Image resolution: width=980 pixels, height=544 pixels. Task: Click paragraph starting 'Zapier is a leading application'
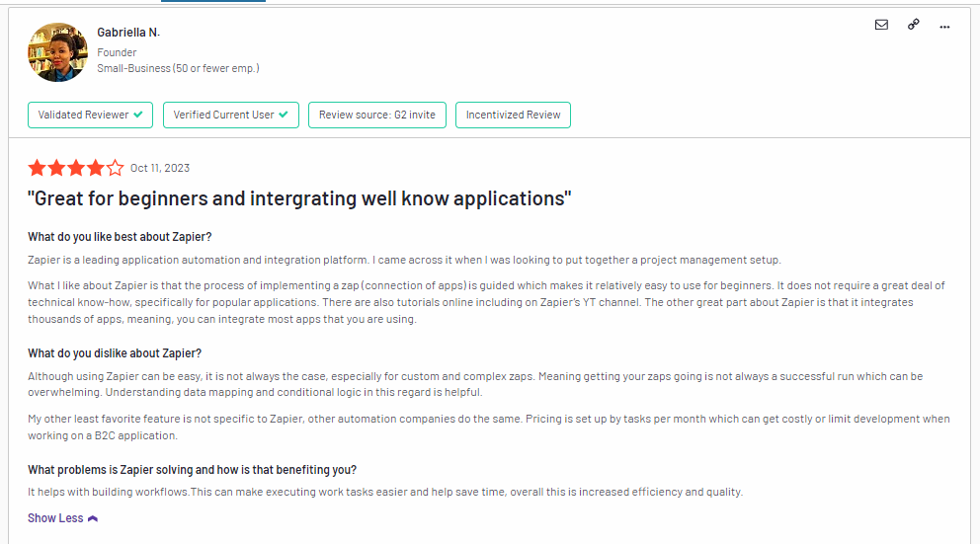coord(404,260)
